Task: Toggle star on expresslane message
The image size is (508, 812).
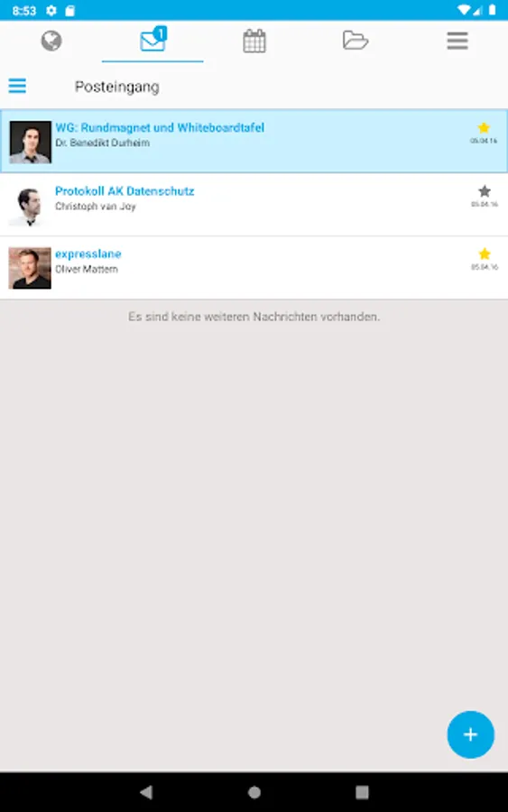Action: tap(485, 254)
